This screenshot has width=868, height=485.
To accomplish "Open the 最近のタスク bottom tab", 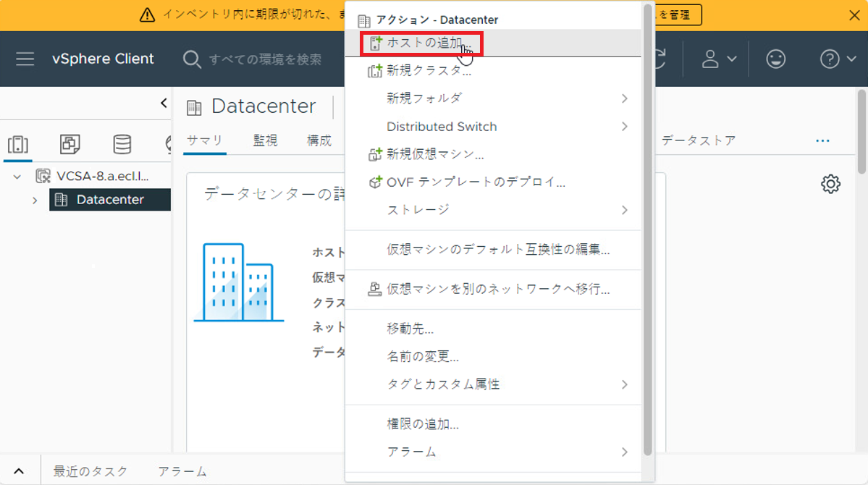I will (x=90, y=471).
